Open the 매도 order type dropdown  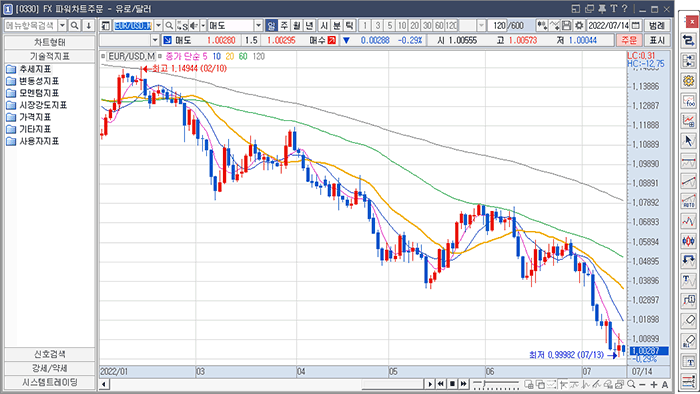click(258, 26)
